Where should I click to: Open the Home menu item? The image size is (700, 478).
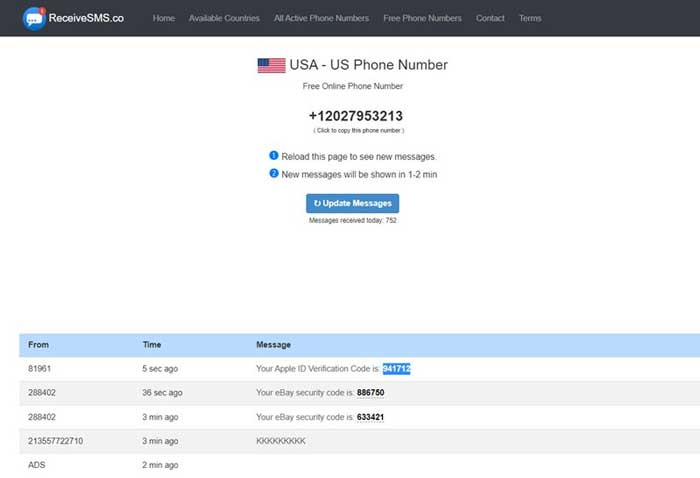(x=164, y=18)
